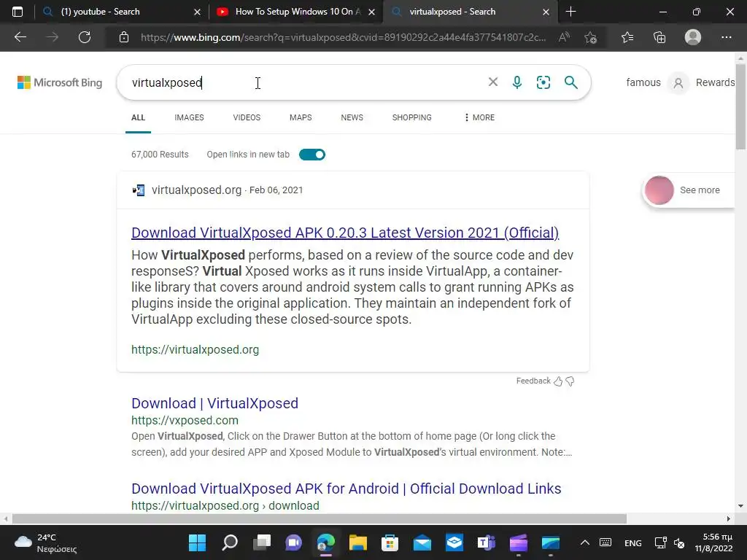The width and height of the screenshot is (747, 560).
Task: Give thumbs up feedback
Action: (x=558, y=381)
